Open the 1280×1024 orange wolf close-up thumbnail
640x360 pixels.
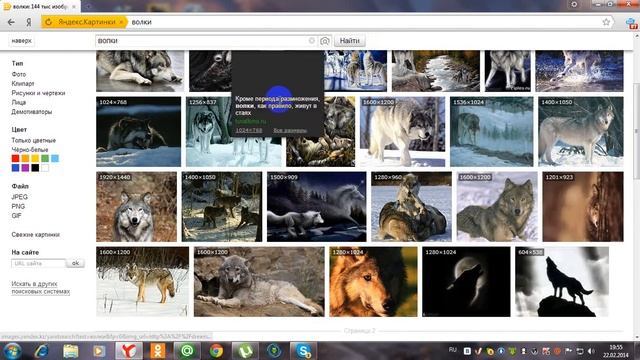(x=373, y=282)
